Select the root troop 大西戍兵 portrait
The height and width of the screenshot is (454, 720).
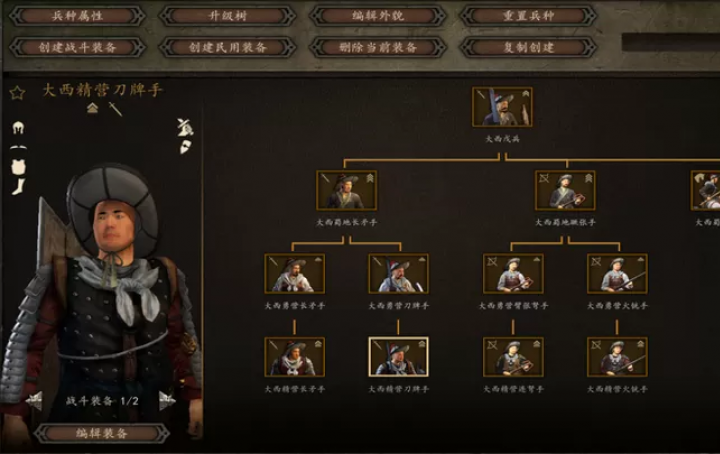click(502, 107)
